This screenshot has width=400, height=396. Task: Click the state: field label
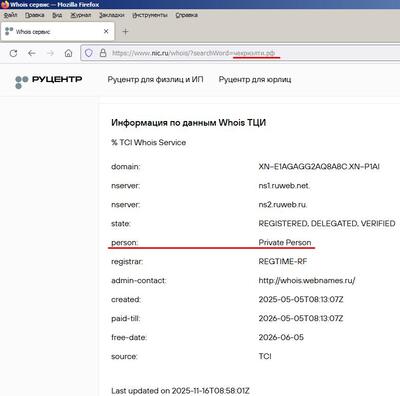point(121,223)
